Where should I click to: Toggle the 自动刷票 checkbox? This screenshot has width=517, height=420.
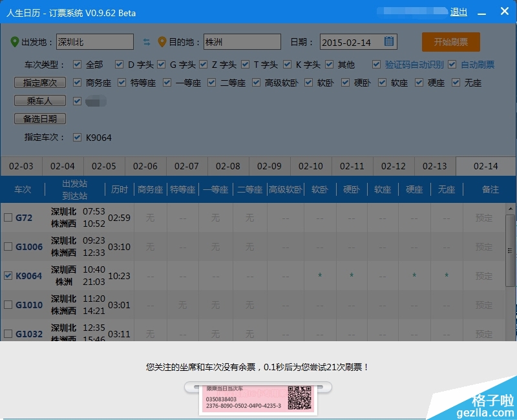tap(452, 65)
